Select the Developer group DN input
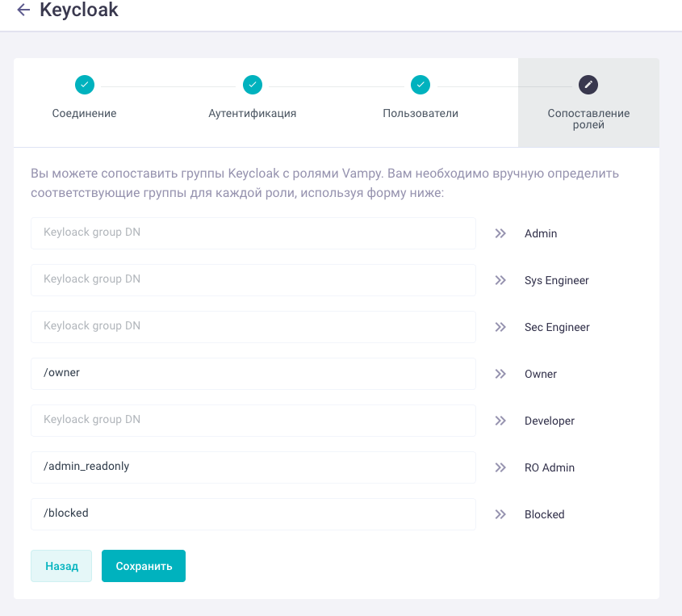The width and height of the screenshot is (682, 616). [253, 421]
